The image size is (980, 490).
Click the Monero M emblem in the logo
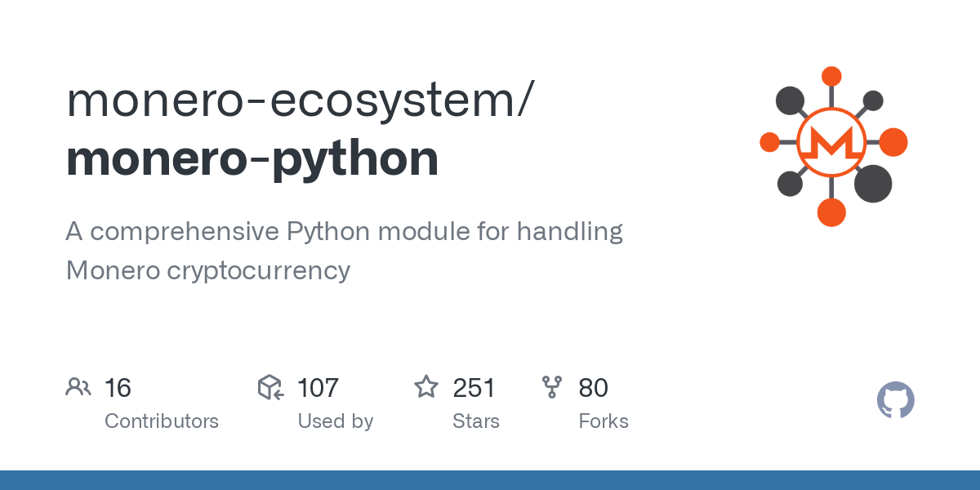coord(831,143)
